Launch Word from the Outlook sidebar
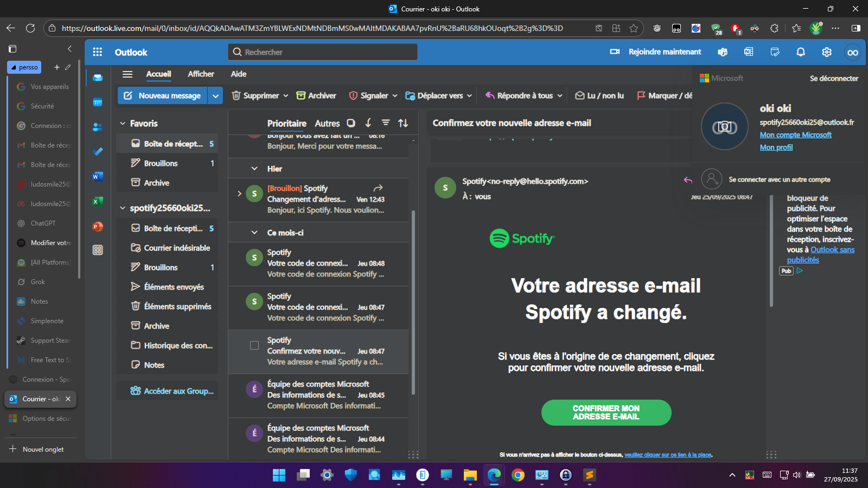Viewport: 868px width, 488px height. click(x=98, y=177)
